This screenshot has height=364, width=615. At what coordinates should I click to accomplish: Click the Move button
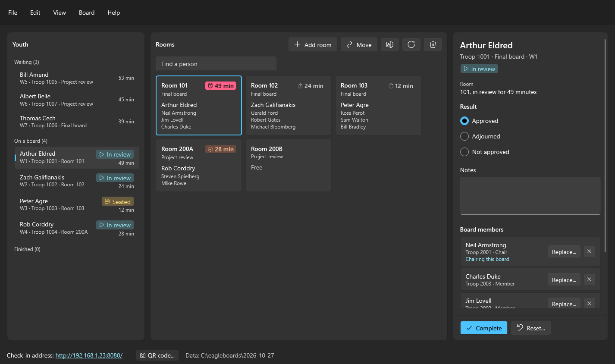[359, 44]
